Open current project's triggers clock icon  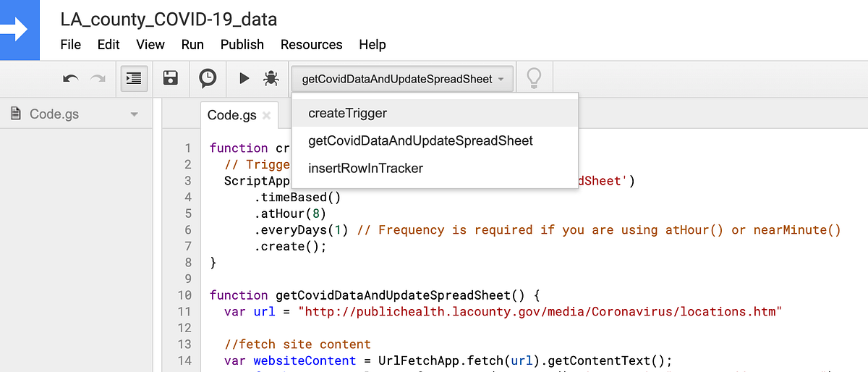208,79
